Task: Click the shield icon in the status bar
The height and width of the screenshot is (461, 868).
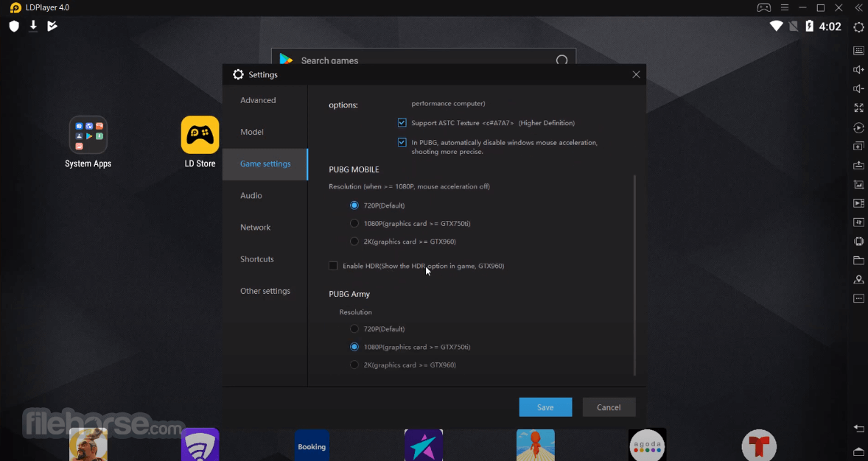Action: coord(14,26)
